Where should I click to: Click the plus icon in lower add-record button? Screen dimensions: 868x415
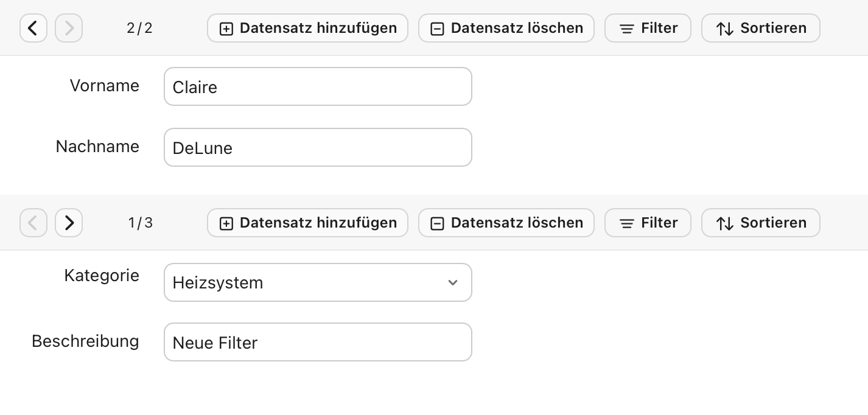click(226, 224)
